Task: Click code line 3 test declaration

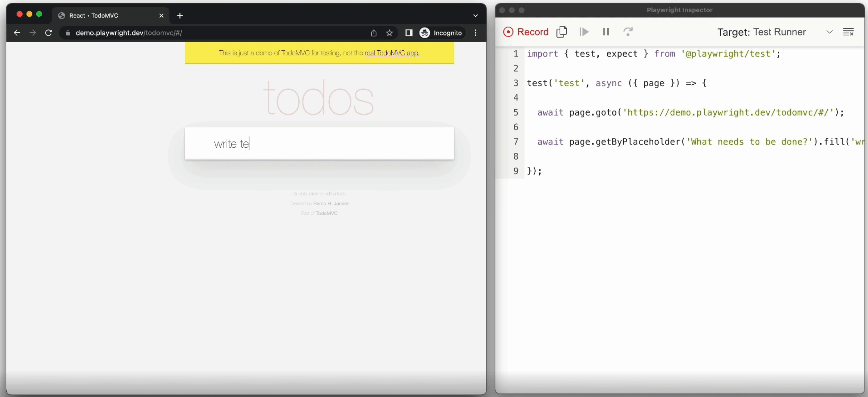Action: pyautogui.click(x=617, y=83)
